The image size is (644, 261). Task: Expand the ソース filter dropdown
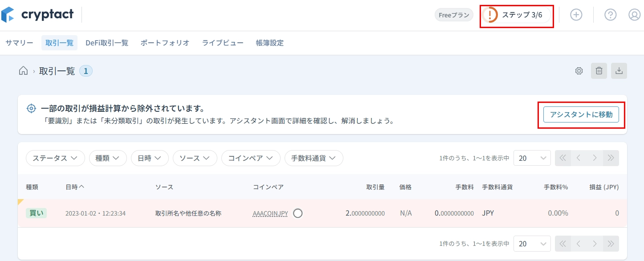click(x=195, y=158)
